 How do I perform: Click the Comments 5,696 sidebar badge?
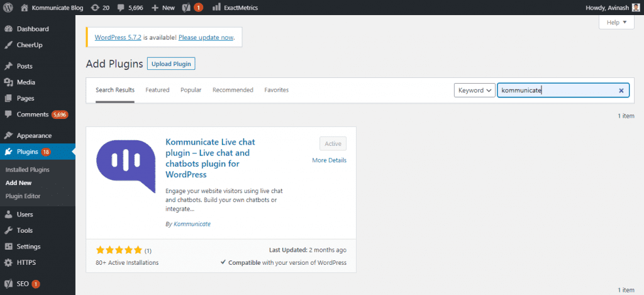[x=60, y=114]
